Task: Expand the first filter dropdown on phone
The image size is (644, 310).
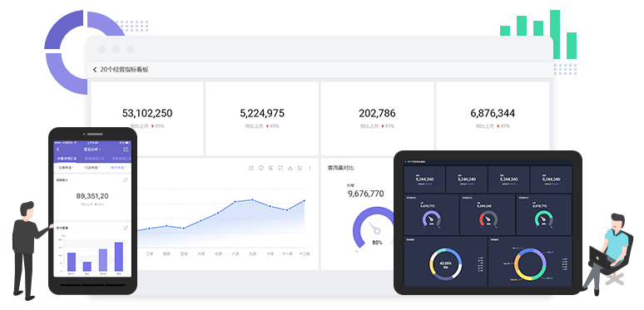Action: 66,167
